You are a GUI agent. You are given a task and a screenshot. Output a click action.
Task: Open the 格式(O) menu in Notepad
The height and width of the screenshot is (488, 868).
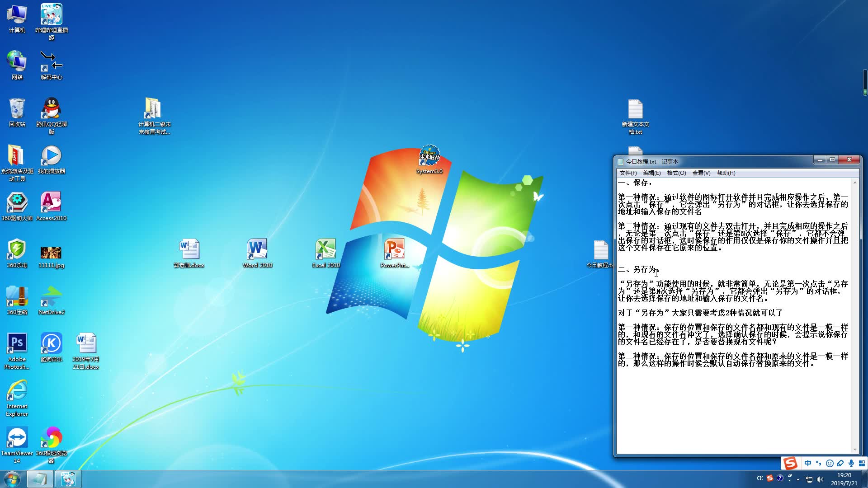coord(677,173)
